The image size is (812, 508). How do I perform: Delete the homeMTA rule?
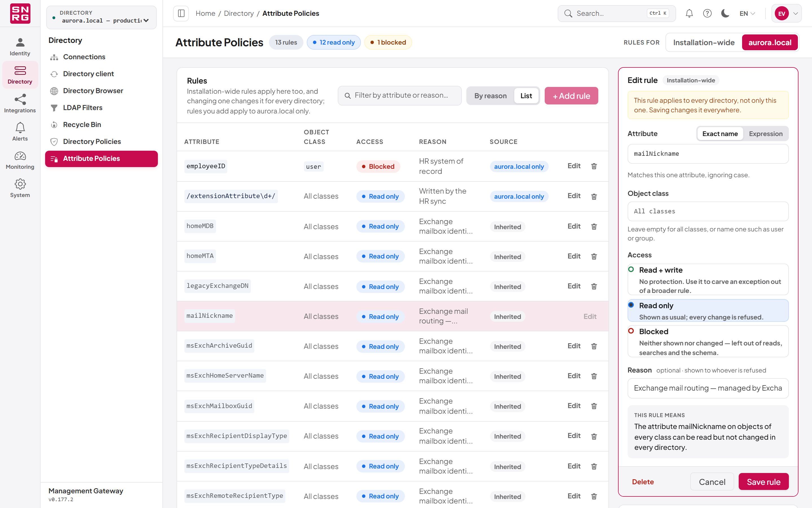[x=594, y=256]
